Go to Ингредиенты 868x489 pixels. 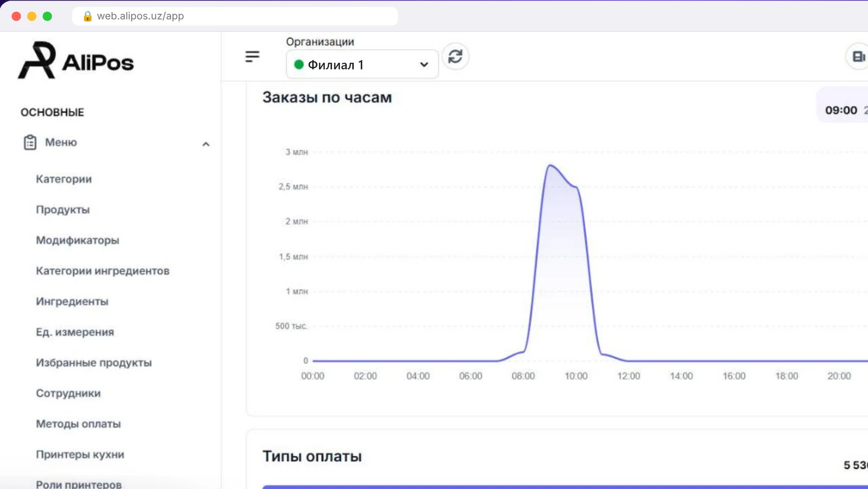click(72, 301)
